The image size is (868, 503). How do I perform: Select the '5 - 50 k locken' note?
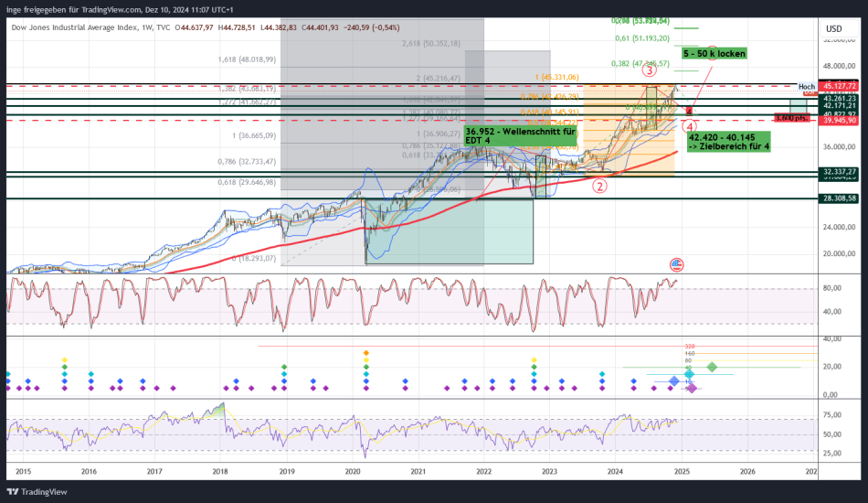[x=714, y=54]
